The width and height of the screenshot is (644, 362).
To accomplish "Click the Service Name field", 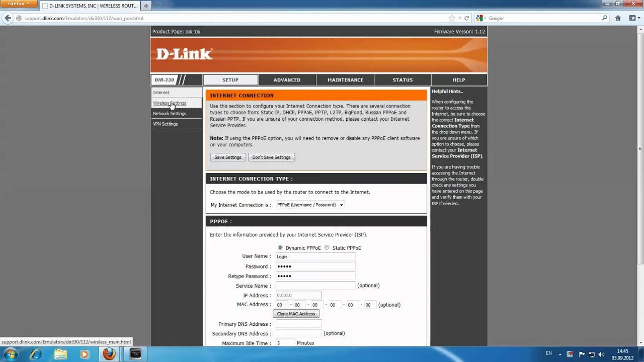I will tap(315, 286).
